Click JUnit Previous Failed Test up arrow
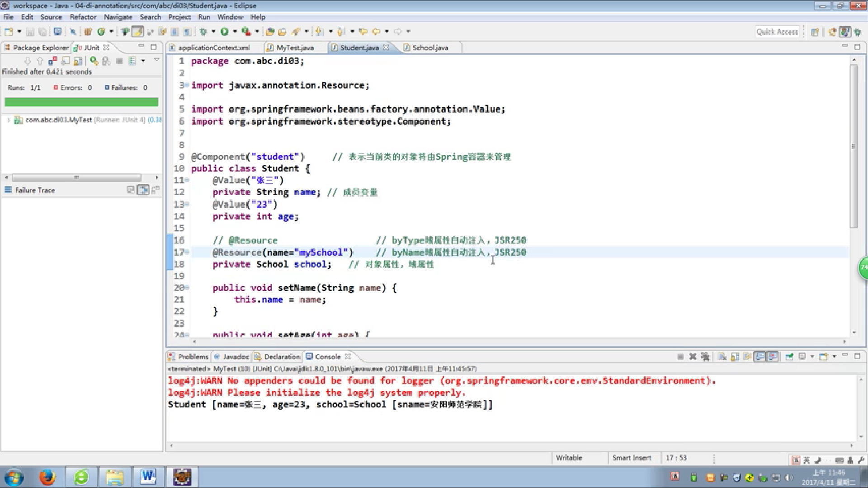Viewport: 868px width, 488px height. (40, 61)
